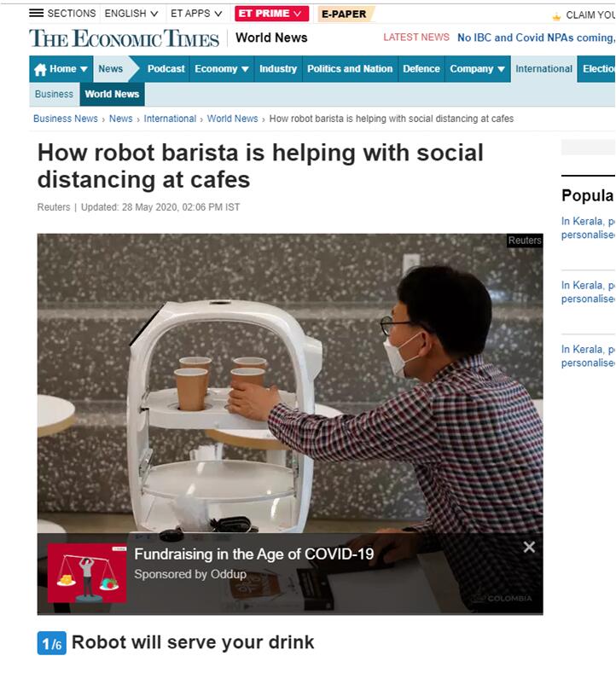The width and height of the screenshot is (616, 673).
Task: Open the E-Paper button
Action: 345,14
